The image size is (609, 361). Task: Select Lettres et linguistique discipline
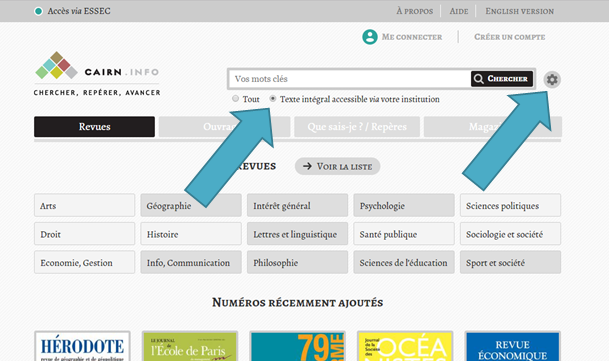point(297,234)
